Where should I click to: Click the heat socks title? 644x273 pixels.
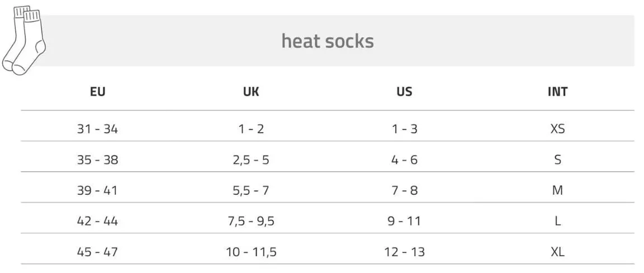pos(328,41)
